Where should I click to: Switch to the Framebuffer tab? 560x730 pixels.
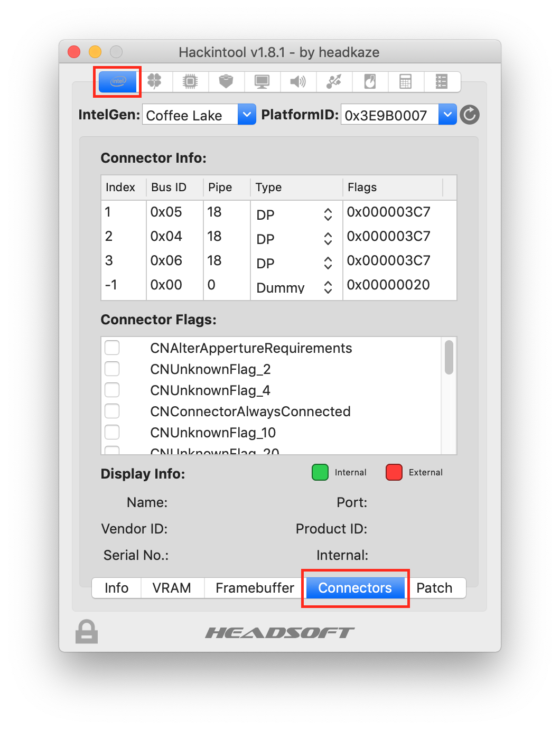coord(255,588)
